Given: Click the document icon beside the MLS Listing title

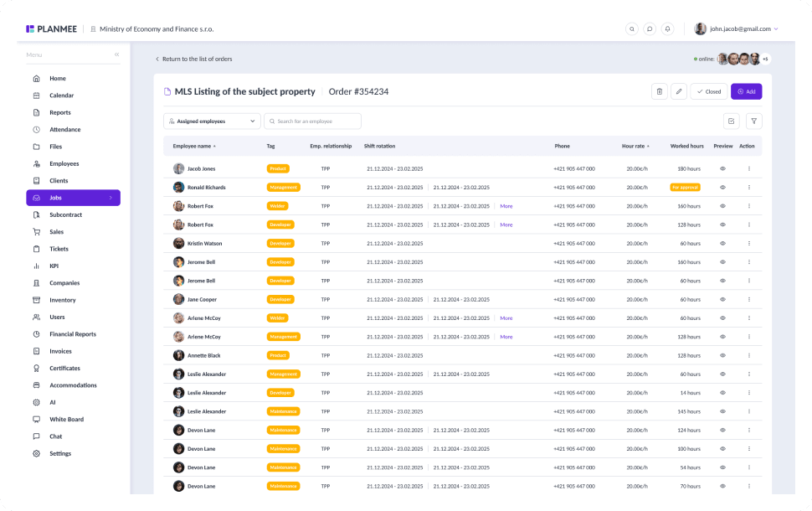Looking at the screenshot, I should pos(167,92).
